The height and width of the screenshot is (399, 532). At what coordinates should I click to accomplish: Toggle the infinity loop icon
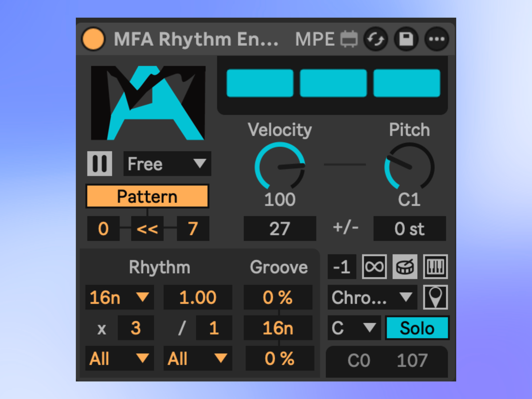375,267
